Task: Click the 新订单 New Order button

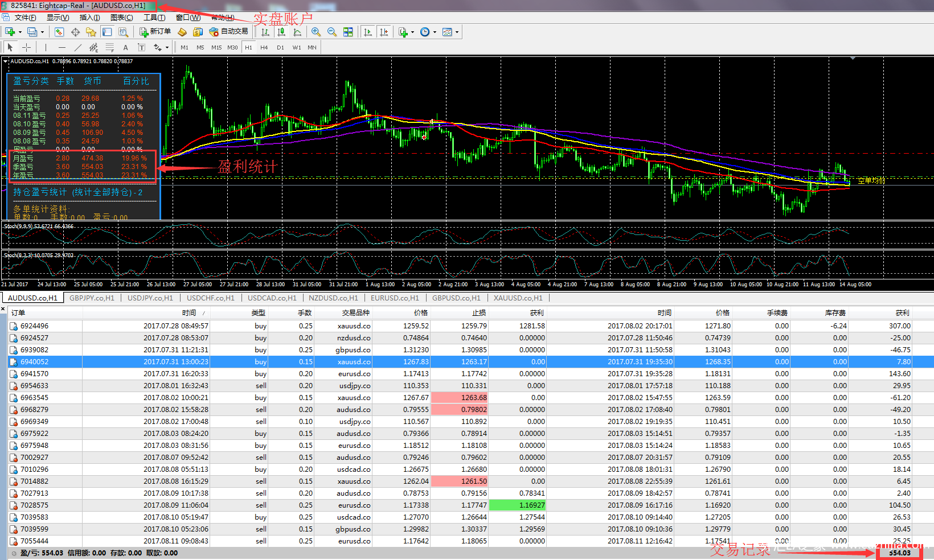Action: tap(155, 32)
